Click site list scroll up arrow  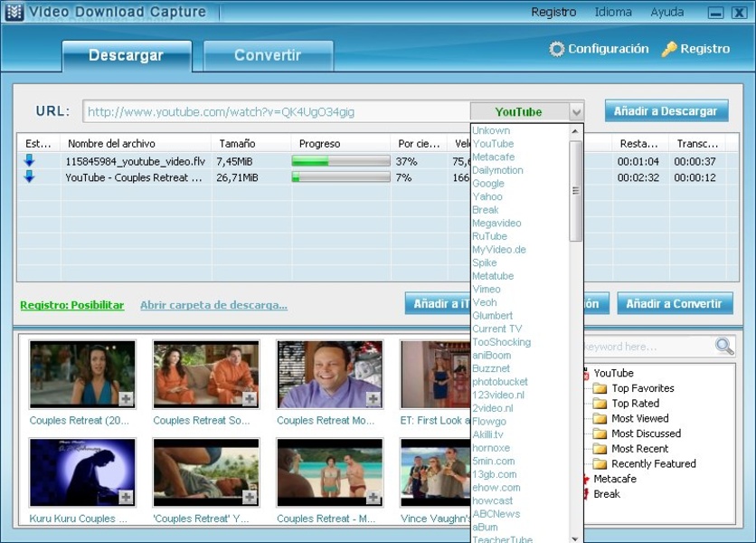[x=575, y=131]
